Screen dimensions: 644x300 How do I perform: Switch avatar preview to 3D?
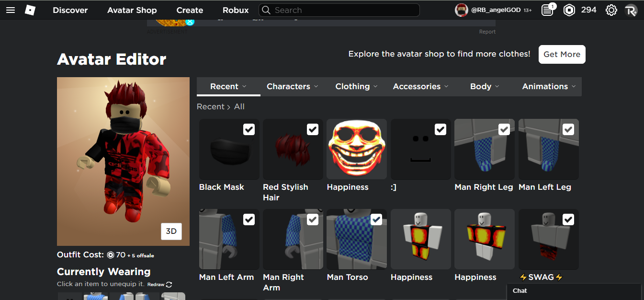coord(171,231)
